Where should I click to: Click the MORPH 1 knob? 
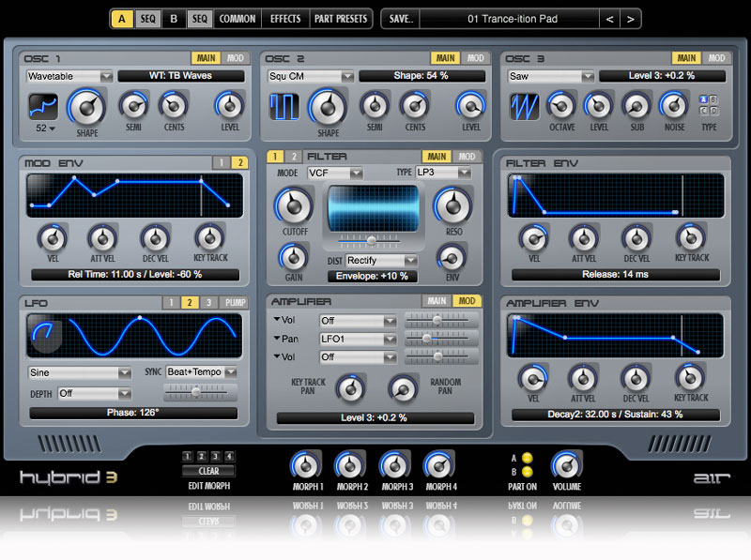pyautogui.click(x=306, y=465)
